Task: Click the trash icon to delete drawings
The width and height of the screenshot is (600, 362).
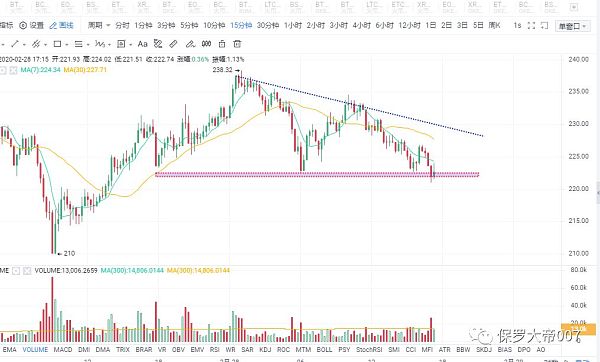Action: [x=238, y=44]
